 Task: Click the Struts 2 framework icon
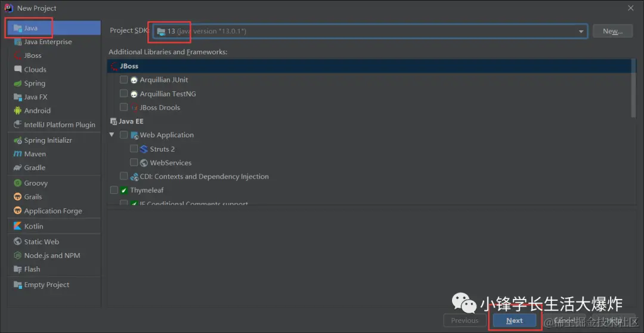(144, 149)
